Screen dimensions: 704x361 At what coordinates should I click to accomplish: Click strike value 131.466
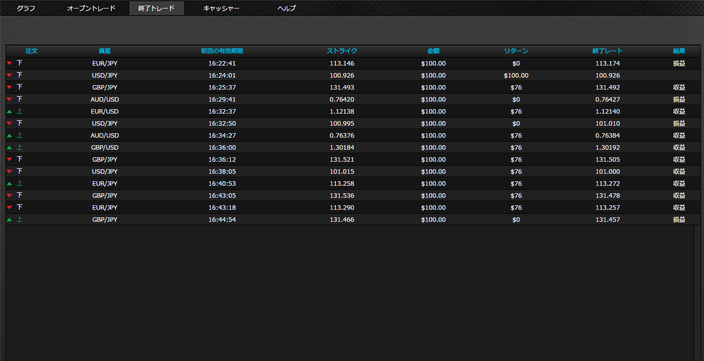[342, 220]
